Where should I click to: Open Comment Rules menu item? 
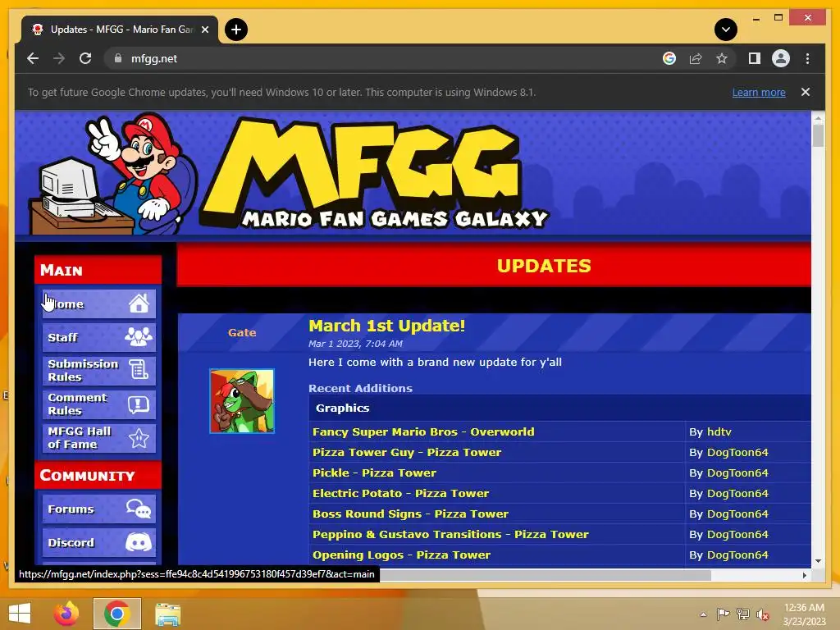[99, 404]
